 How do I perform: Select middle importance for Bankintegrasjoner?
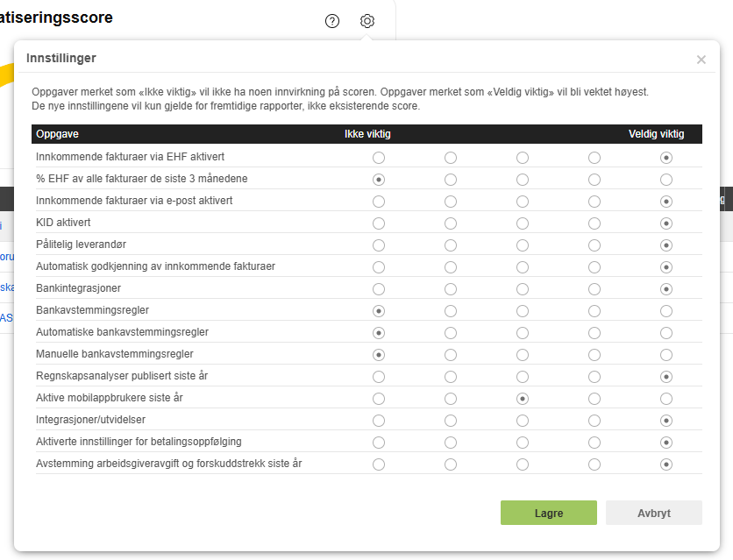pyautogui.click(x=523, y=289)
